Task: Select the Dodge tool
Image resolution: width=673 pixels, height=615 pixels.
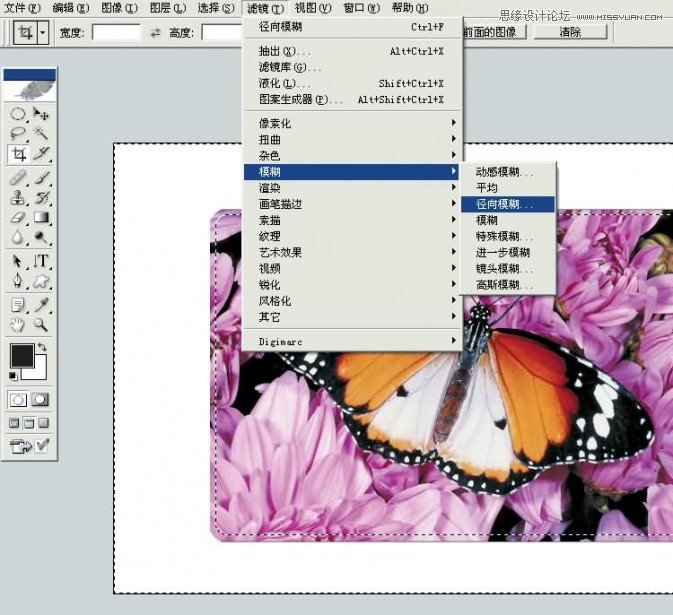Action: pyautogui.click(x=41, y=237)
